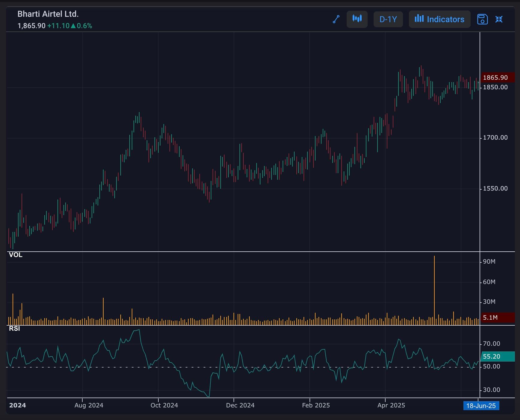Viewport: 520px width, 420px height.
Task: Click the Aug 2024 time axis label
Action: [89, 405]
